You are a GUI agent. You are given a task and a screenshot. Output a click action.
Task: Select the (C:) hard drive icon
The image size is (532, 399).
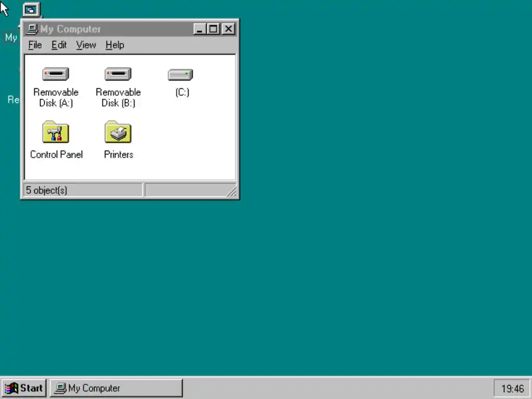click(x=180, y=75)
